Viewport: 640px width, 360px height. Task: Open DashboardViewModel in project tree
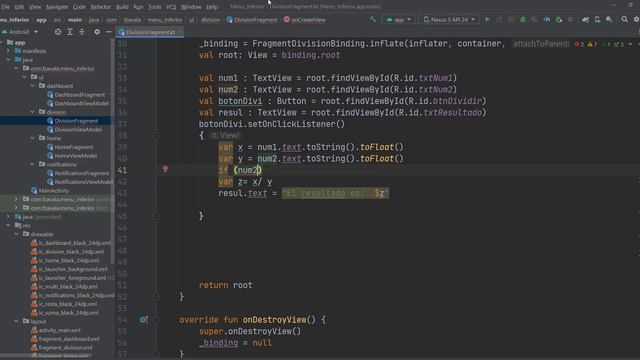pyautogui.click(x=82, y=103)
